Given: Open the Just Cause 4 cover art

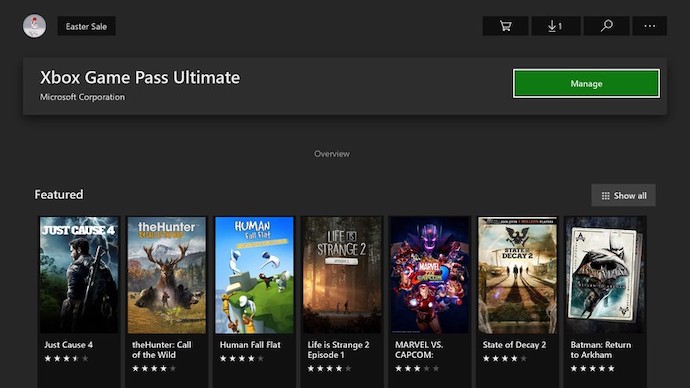Looking at the screenshot, I should [79, 275].
